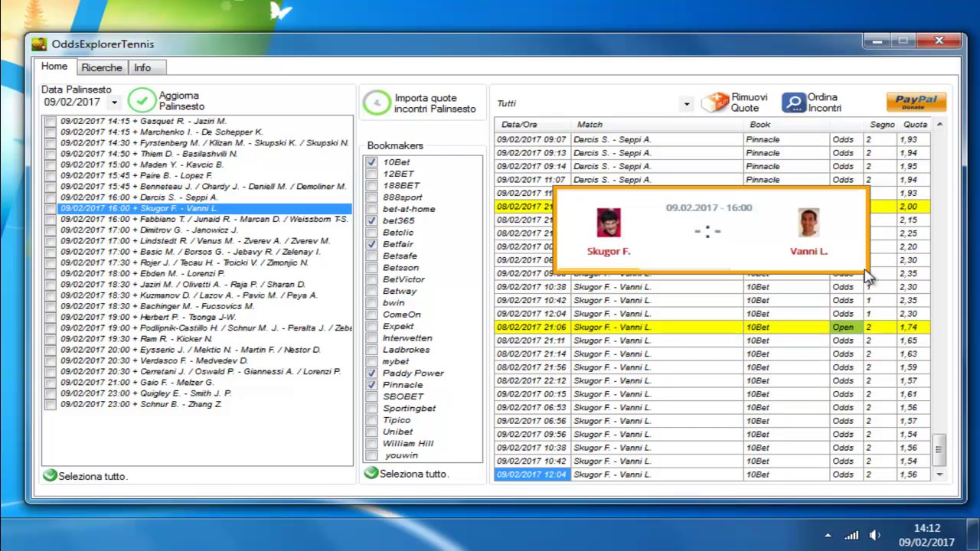The image size is (980, 551).
Task: Open the network signal tray icon
Action: pos(851,536)
